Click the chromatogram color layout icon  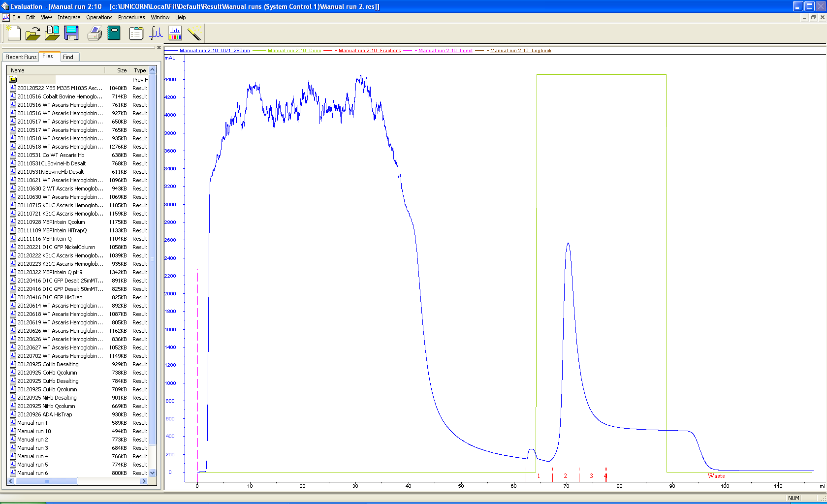(175, 33)
